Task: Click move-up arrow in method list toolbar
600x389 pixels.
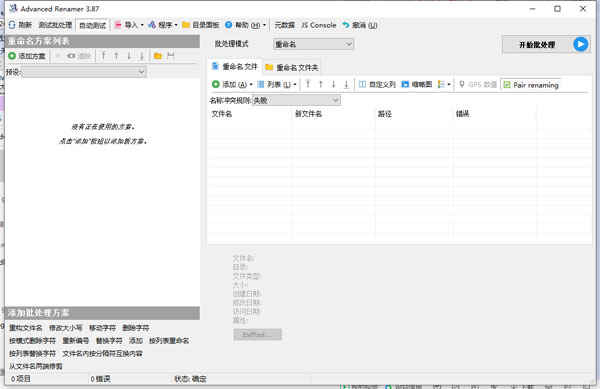Action: click(x=116, y=56)
